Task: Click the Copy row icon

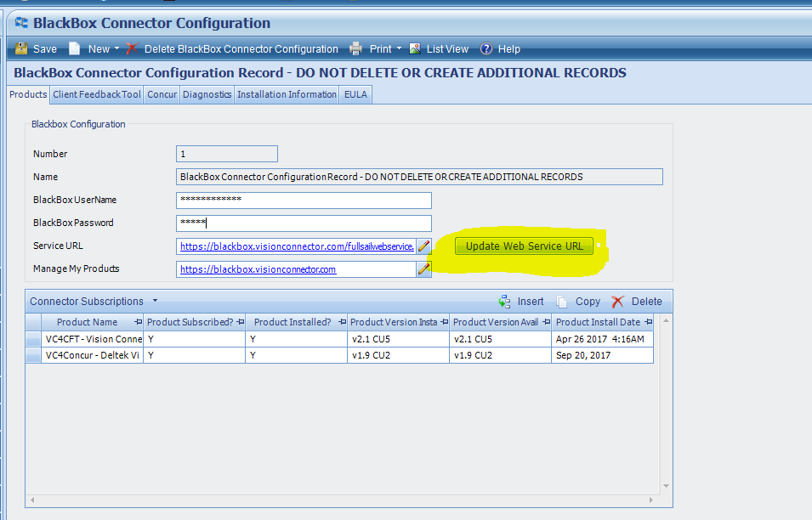Action: pos(562,301)
